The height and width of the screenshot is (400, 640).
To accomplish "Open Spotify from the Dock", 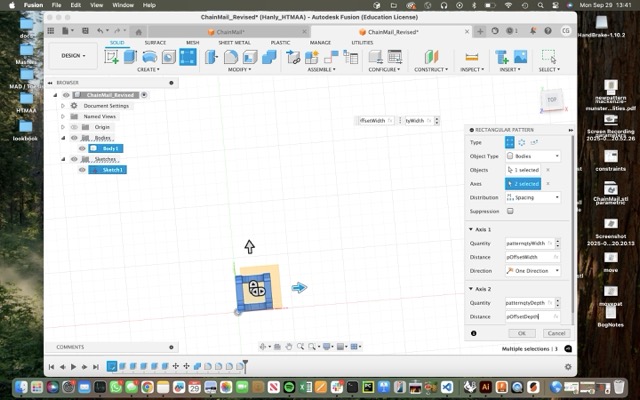I will click(x=289, y=386).
